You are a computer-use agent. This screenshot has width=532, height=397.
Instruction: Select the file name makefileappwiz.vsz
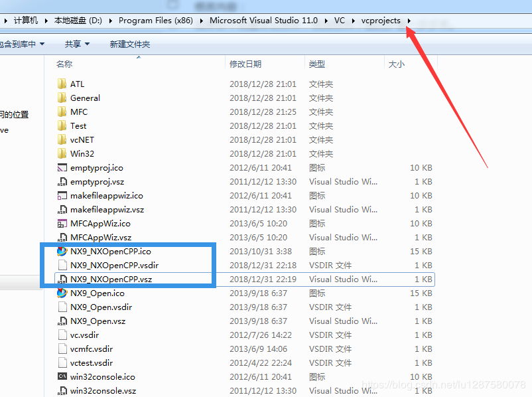(x=107, y=210)
